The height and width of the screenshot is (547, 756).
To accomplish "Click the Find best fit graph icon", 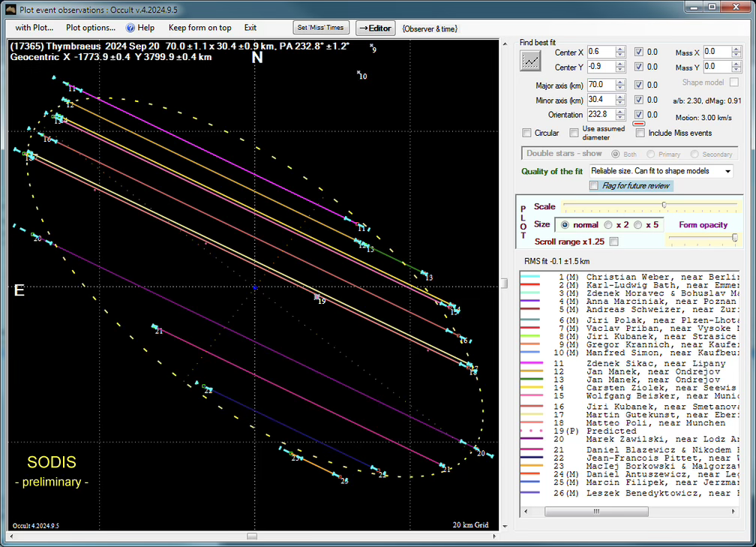I will (530, 59).
